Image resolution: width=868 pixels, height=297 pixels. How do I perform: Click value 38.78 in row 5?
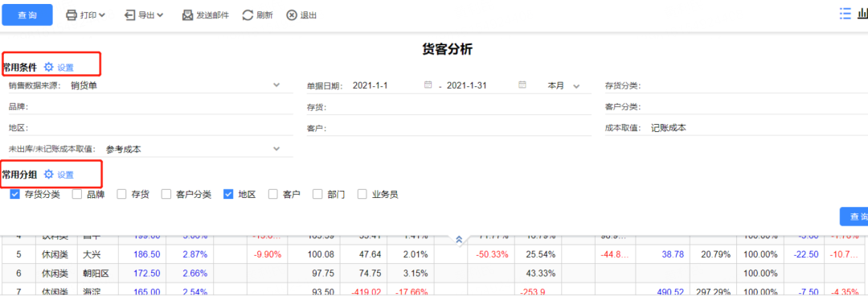click(x=673, y=254)
